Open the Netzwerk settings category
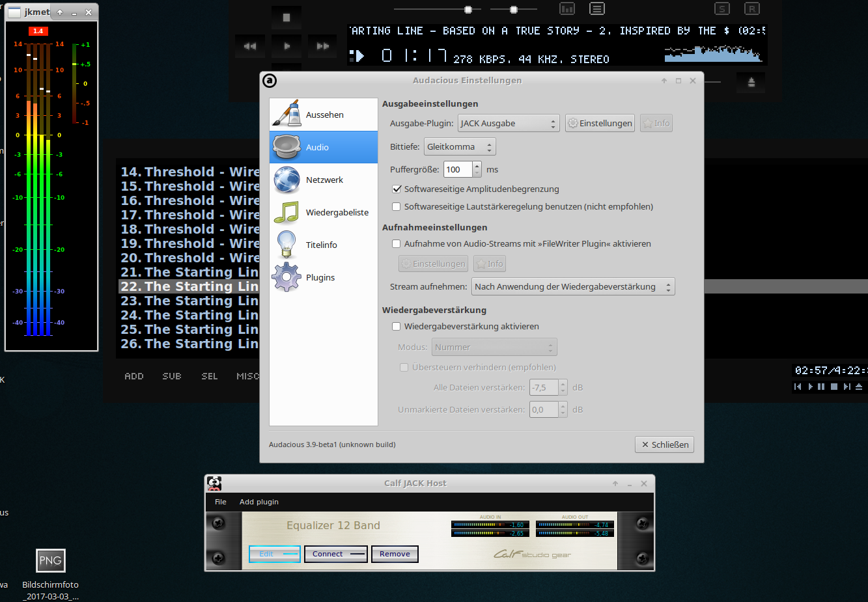This screenshot has width=868, height=602. click(x=324, y=180)
